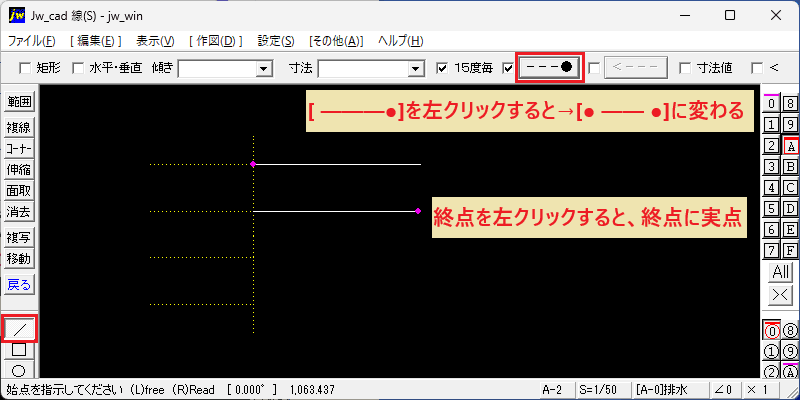Viewport: 800px width, 400px height.
Task: Select circled layer group 0
Action: click(x=771, y=331)
